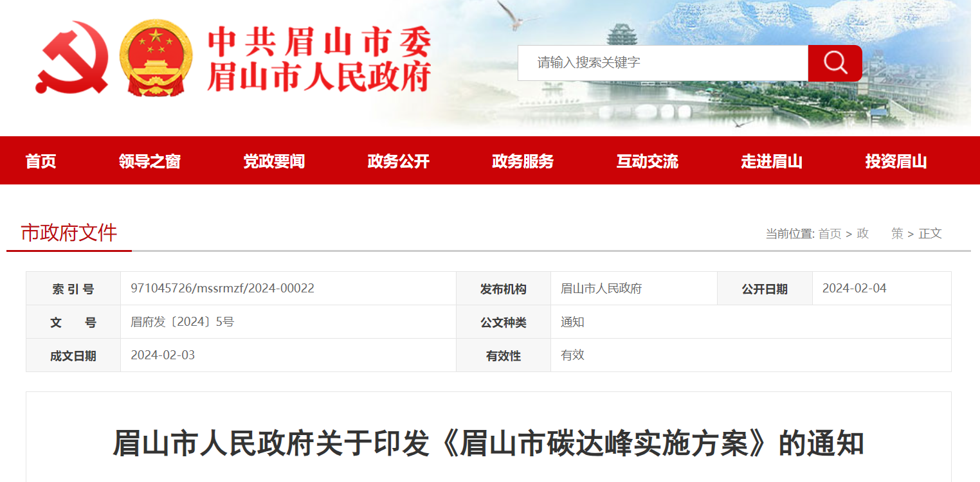Click the 公开日期 value 2024-02-04
Image resolution: width=980 pixels, height=482 pixels.
tap(854, 289)
